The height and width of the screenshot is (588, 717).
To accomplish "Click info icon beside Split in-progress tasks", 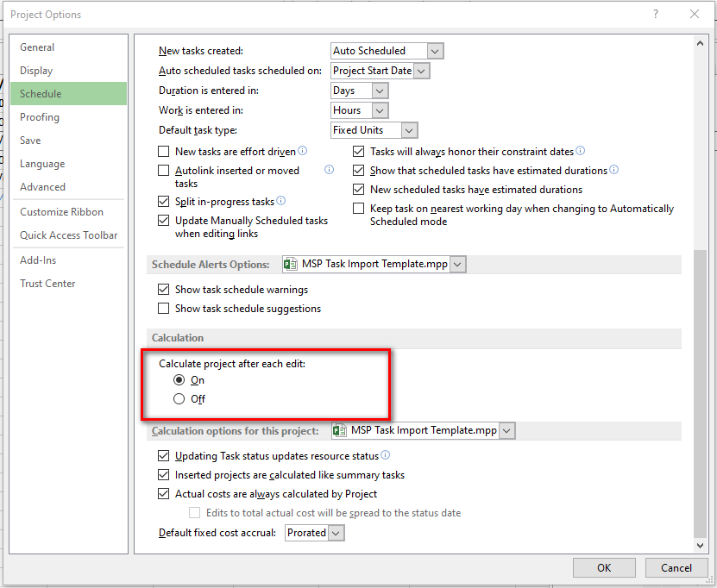I will tap(281, 201).
